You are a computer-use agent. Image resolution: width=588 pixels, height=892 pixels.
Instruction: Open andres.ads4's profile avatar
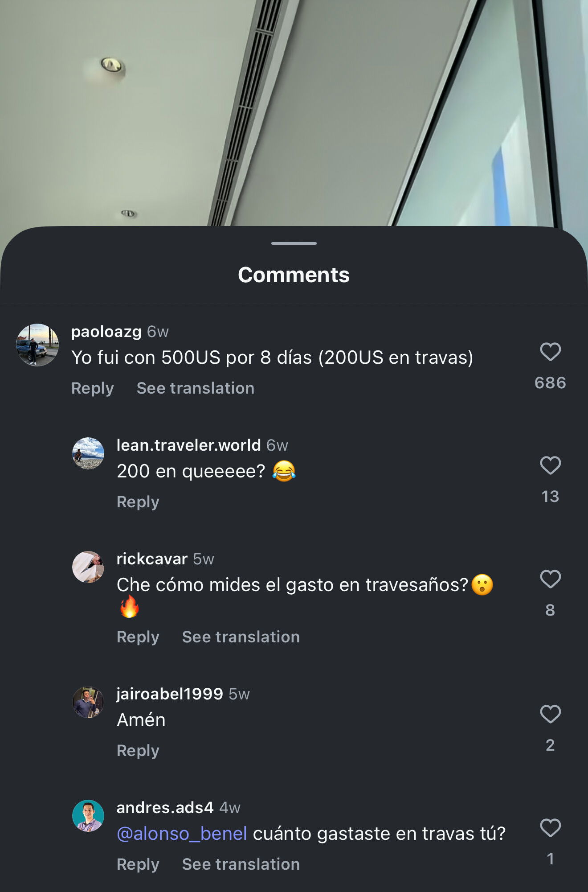click(x=88, y=816)
